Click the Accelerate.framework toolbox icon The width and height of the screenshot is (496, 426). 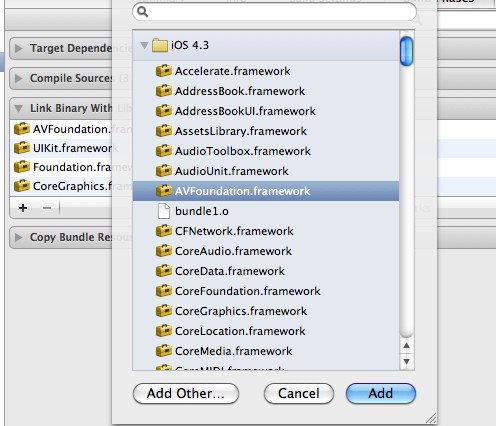[164, 71]
